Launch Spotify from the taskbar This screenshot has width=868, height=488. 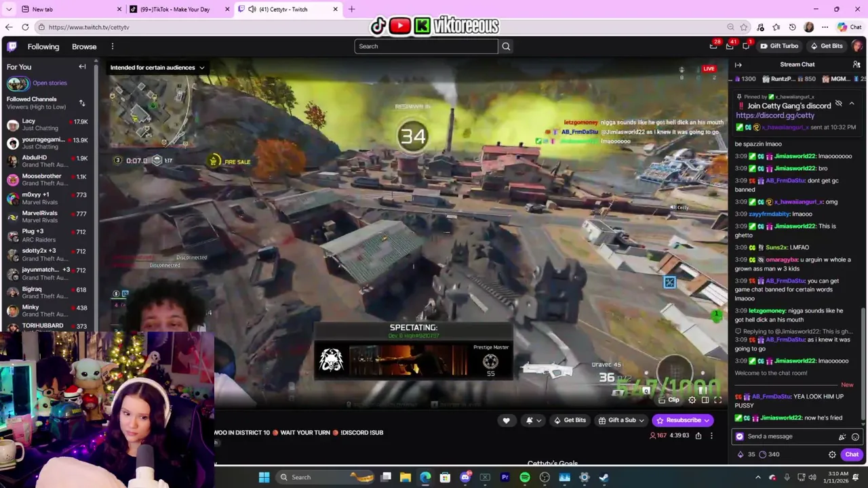tap(525, 477)
